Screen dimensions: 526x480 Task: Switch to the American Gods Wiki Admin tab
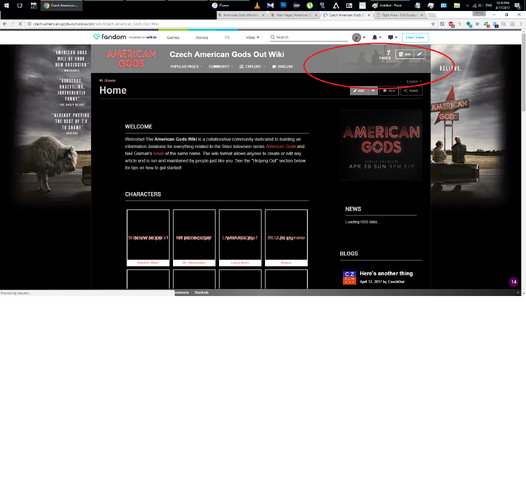coord(242,15)
